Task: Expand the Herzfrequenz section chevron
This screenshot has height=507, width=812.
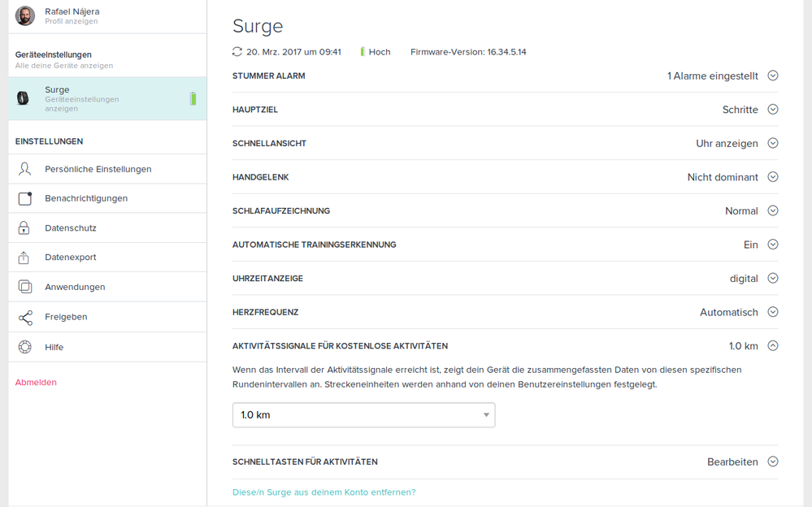Action: [773, 312]
